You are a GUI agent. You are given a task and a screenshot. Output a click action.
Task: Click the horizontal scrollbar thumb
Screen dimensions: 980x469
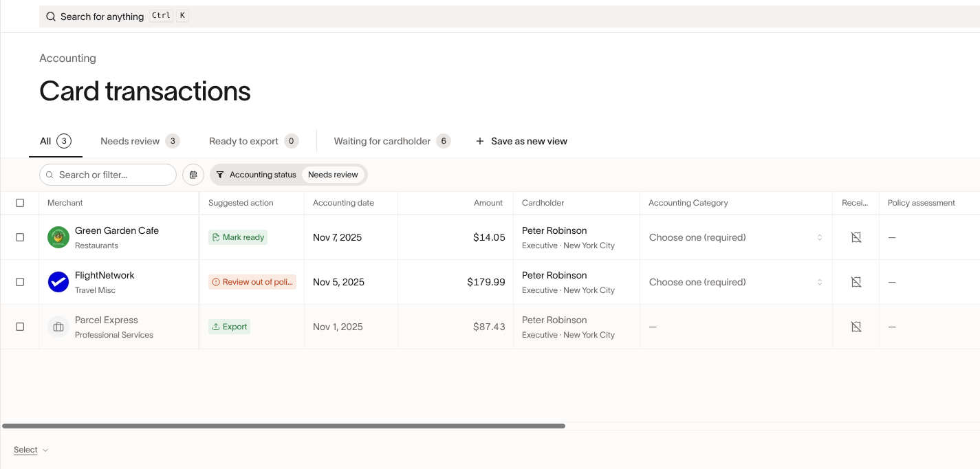coord(283,426)
